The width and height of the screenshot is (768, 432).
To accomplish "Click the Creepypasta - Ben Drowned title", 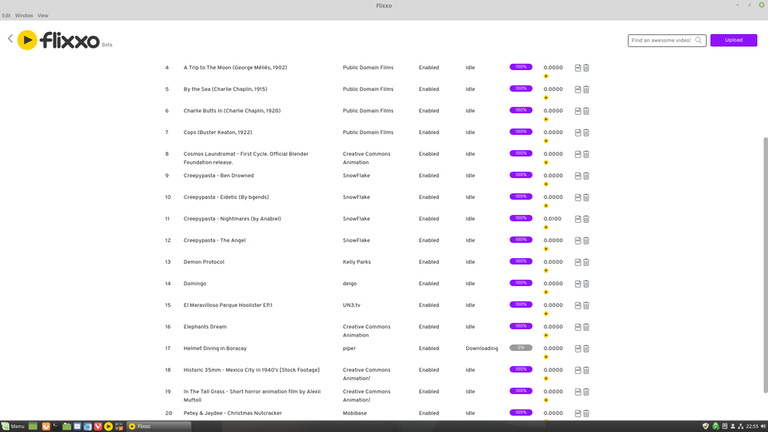I will tap(218, 175).
